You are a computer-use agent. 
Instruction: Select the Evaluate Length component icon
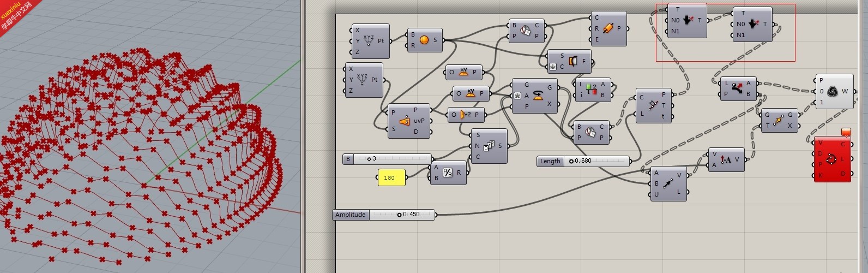[x=654, y=105]
